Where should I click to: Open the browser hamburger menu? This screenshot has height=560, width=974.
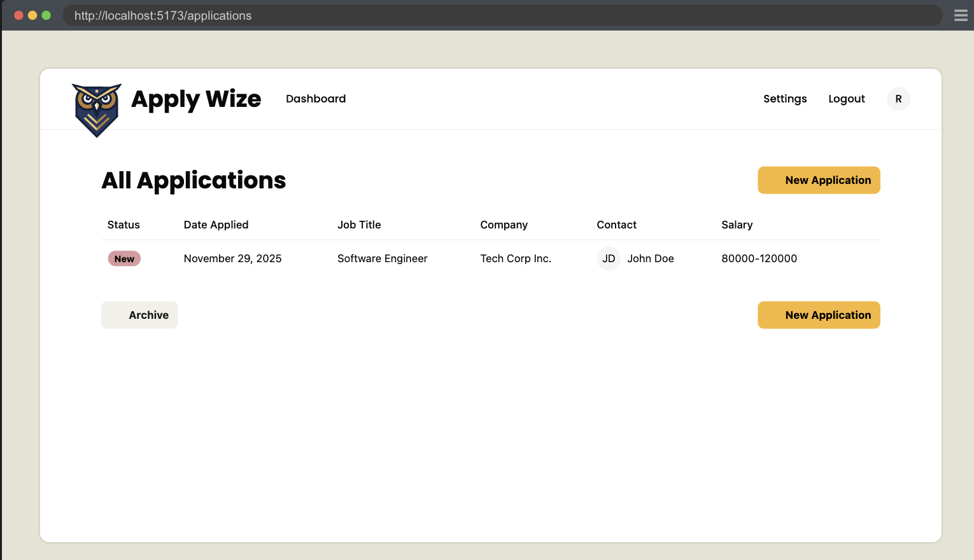point(961,15)
